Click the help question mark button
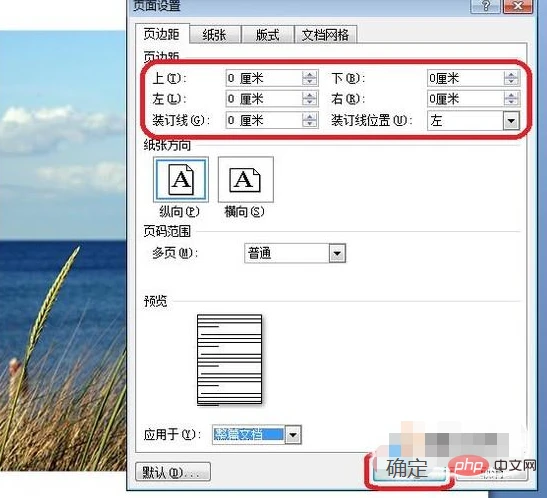Screen dimensions: 547x498 (486, 6)
